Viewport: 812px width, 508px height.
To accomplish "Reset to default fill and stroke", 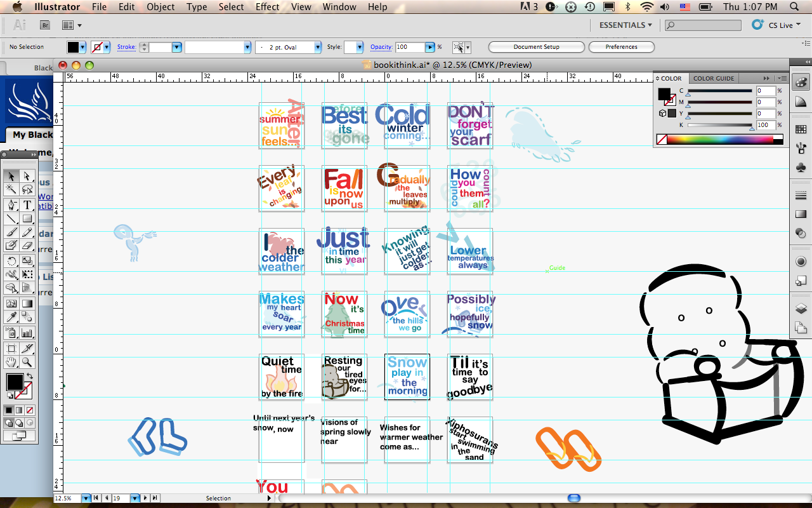I will 10,396.
